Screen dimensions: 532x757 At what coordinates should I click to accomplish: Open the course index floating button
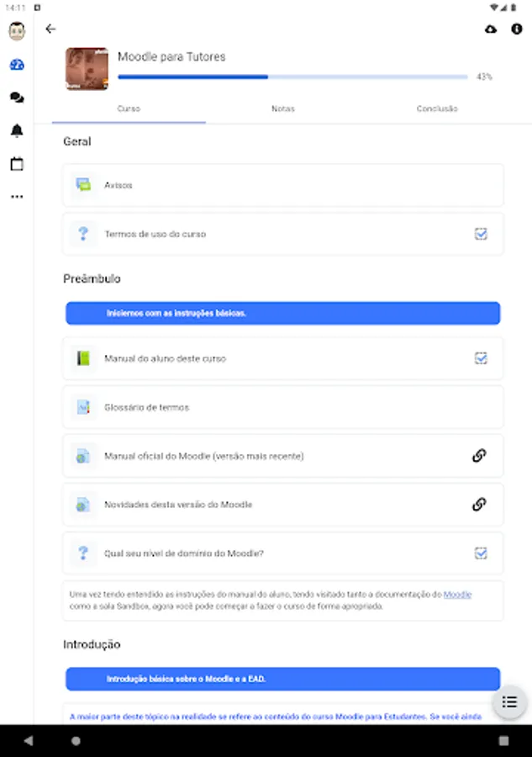point(508,702)
